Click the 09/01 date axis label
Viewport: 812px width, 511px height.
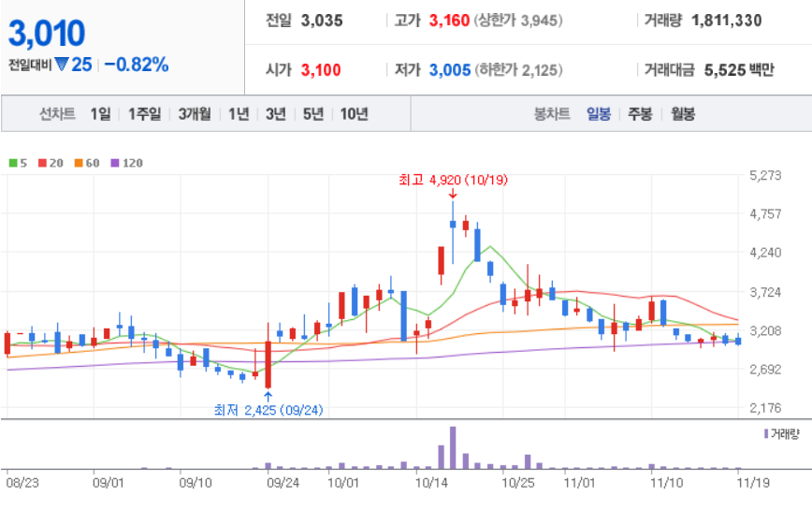[x=109, y=483]
